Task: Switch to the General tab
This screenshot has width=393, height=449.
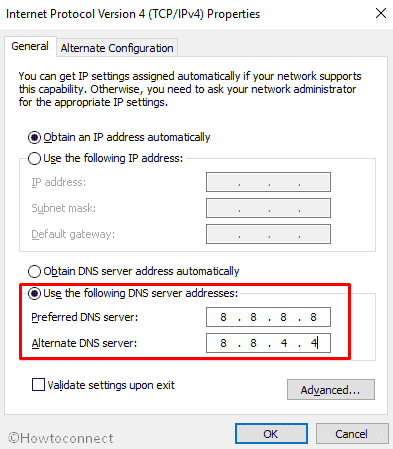Action: [x=30, y=46]
